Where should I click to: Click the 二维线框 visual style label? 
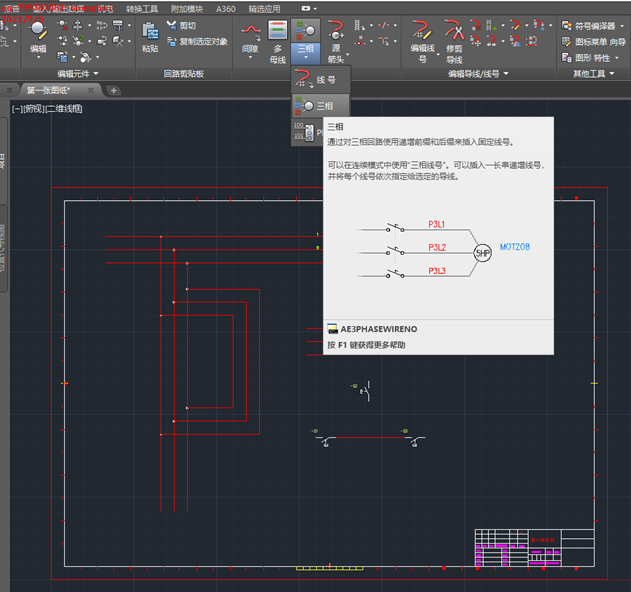click(x=64, y=108)
